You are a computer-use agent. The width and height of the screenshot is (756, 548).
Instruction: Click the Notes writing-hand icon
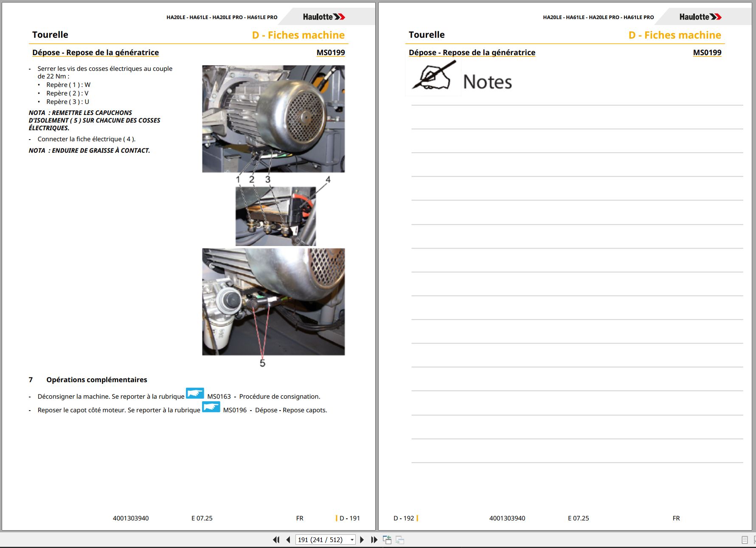[x=433, y=77]
